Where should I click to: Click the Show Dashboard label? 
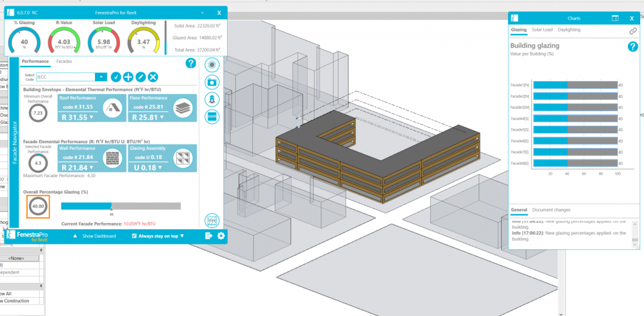(x=99, y=236)
